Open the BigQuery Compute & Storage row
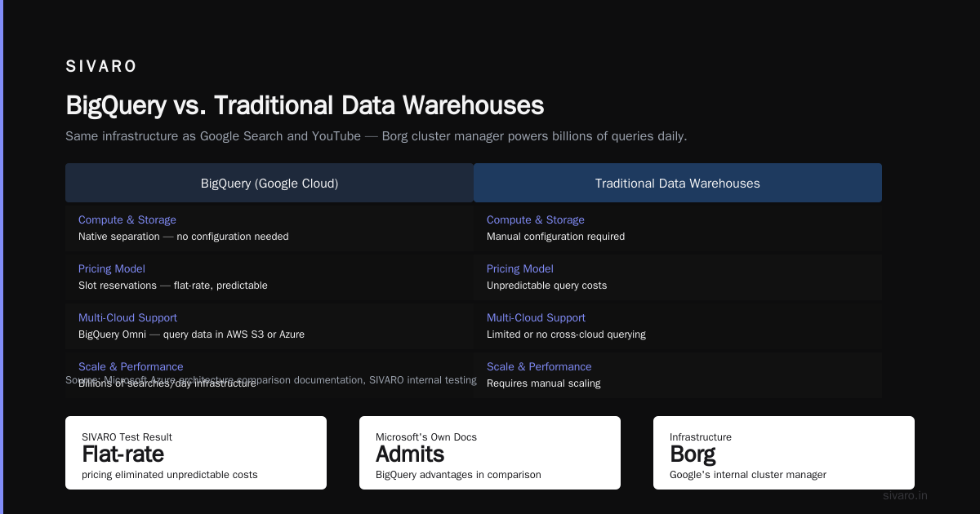Viewport: 980px width, 514px height. pos(269,228)
